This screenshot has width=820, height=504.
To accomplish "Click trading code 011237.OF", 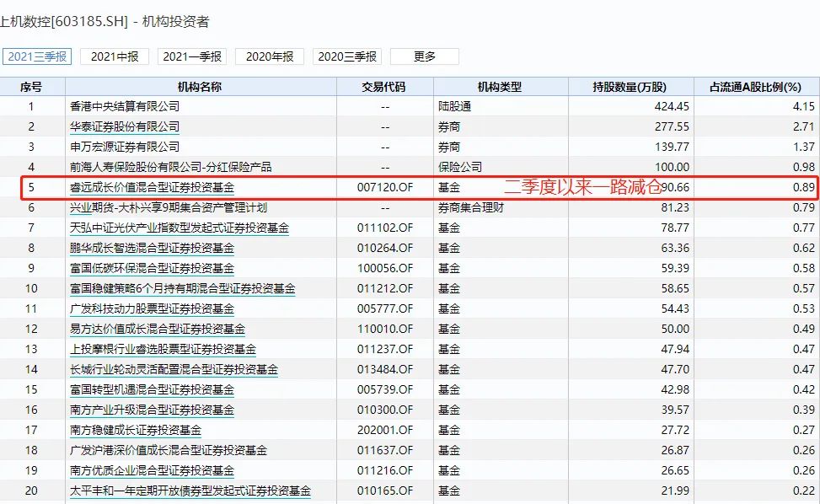I will point(385,349).
